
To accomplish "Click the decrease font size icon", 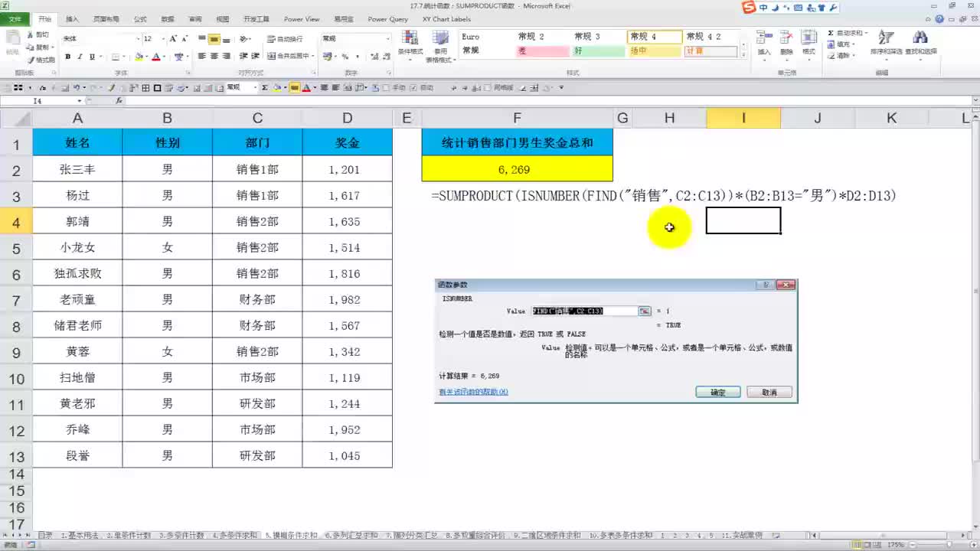I will click(x=185, y=38).
